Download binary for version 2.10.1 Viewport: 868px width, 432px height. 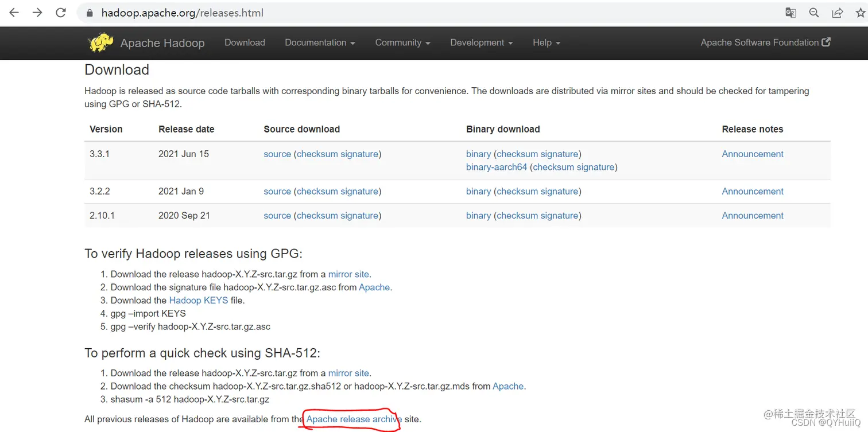click(478, 215)
